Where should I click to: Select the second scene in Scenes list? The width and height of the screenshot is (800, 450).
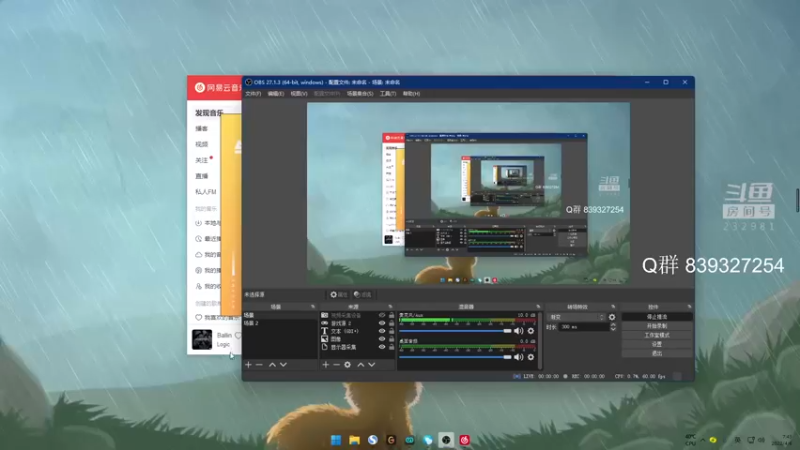coord(280,323)
